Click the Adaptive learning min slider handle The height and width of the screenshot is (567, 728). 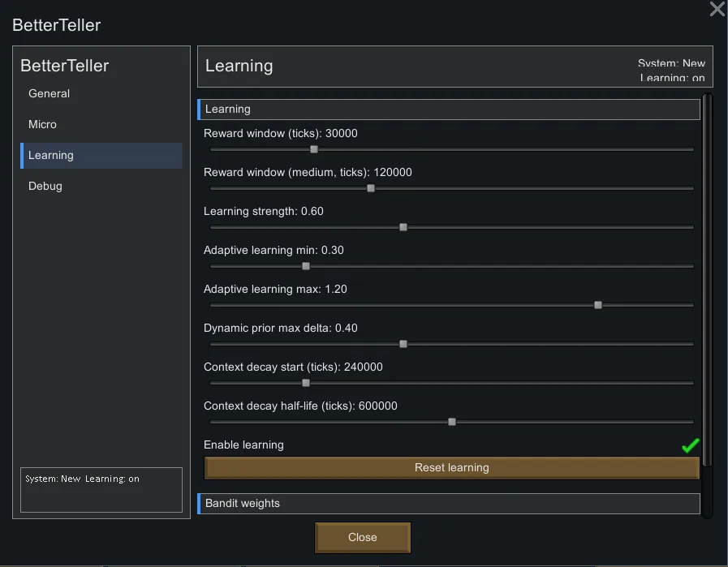(306, 266)
